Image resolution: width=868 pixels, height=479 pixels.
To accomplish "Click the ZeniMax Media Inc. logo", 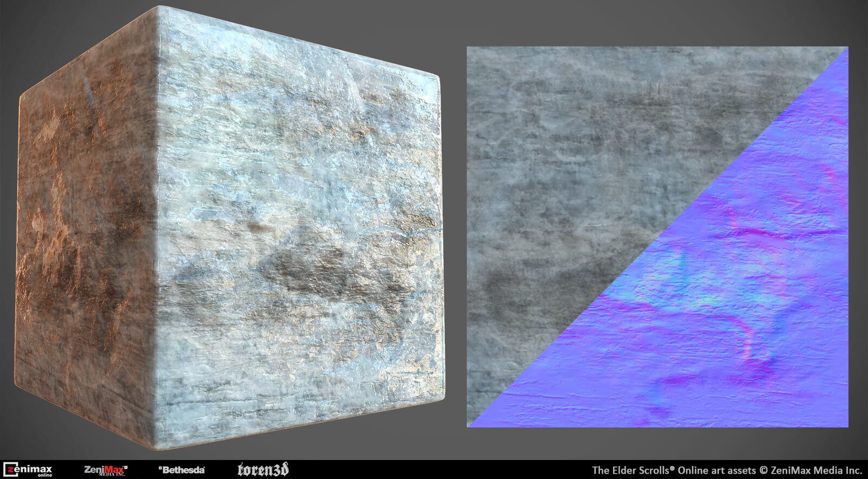I will coord(106,470).
